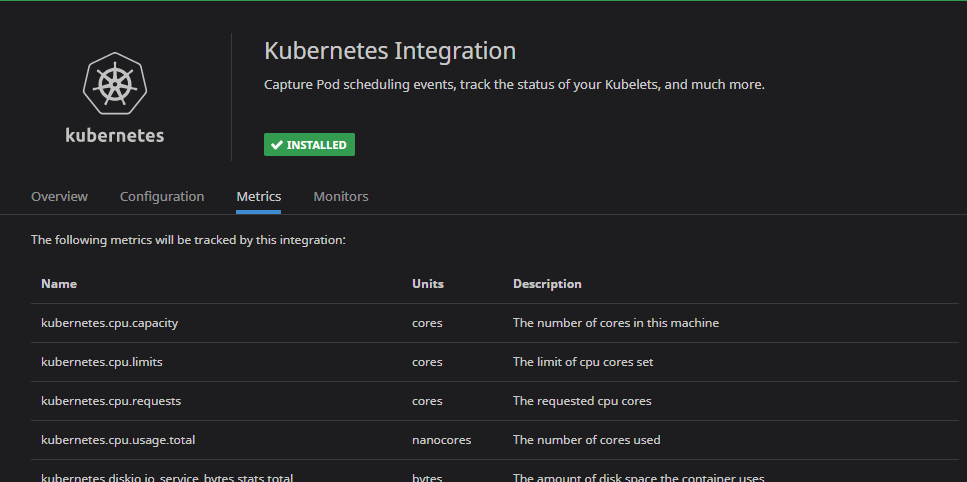
Task: Click the checkmark in INSTALLED badge
Action: point(277,145)
